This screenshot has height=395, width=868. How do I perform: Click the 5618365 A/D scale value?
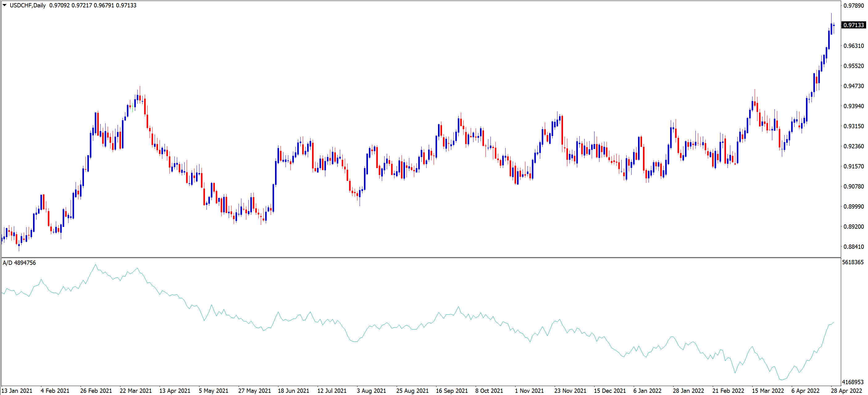click(x=853, y=262)
